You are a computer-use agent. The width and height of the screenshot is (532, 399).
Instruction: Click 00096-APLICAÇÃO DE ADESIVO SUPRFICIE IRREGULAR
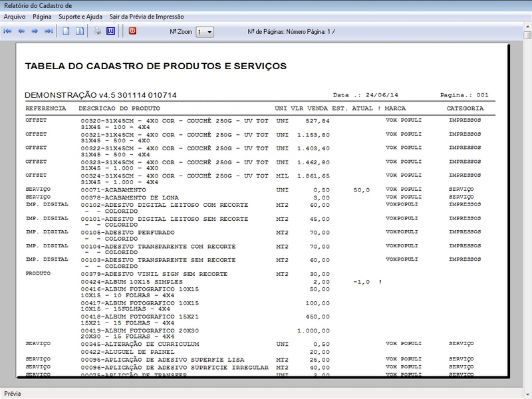click(x=174, y=368)
